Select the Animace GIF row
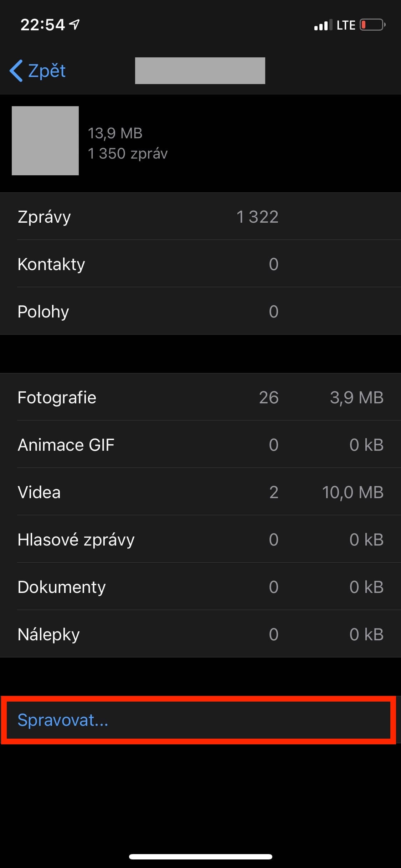The width and height of the screenshot is (401, 868). tap(200, 445)
